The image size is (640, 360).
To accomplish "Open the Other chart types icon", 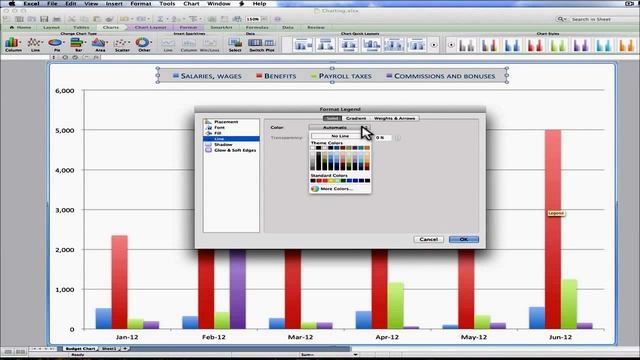I will click(x=142, y=42).
